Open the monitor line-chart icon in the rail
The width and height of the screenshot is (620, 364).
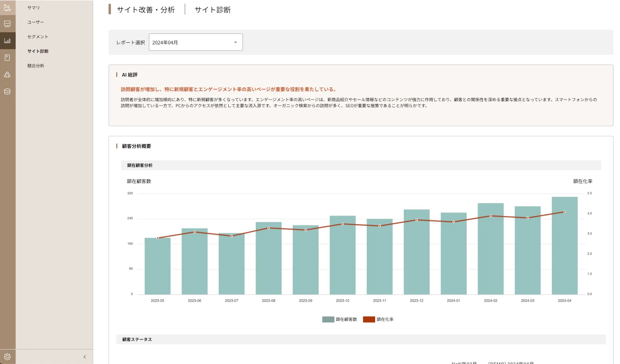[7, 24]
